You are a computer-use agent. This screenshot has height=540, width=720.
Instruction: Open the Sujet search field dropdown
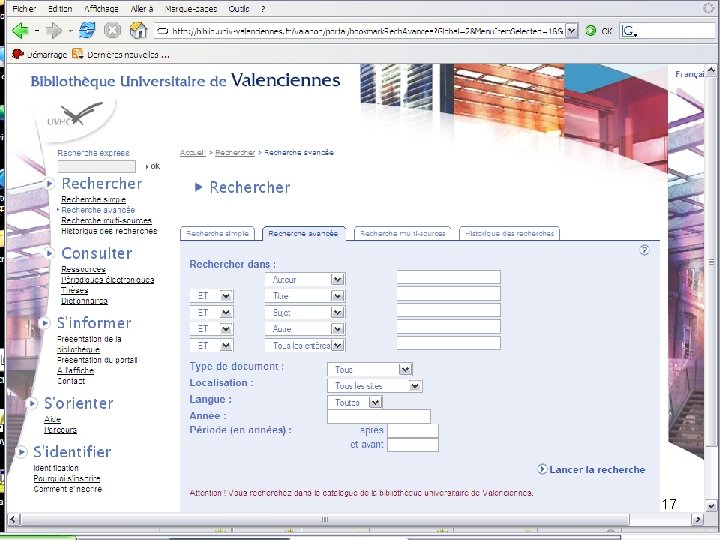click(x=338, y=312)
